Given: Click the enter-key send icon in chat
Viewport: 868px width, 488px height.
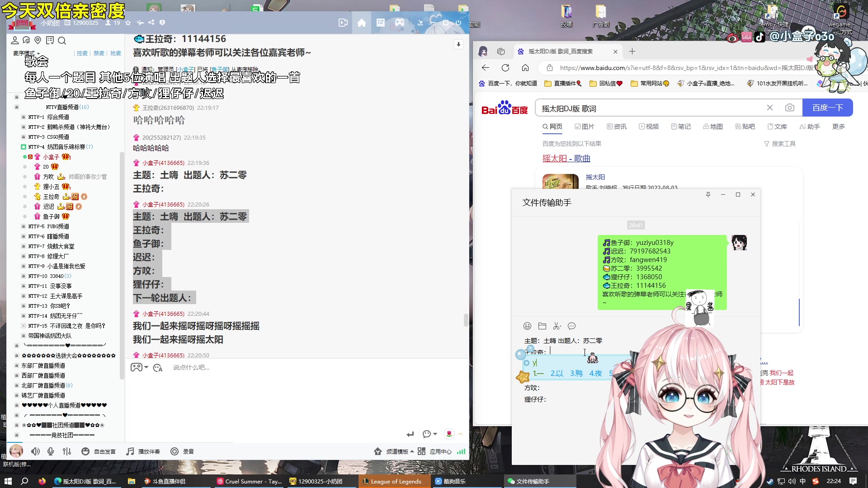Looking at the screenshot, I should (410, 434).
